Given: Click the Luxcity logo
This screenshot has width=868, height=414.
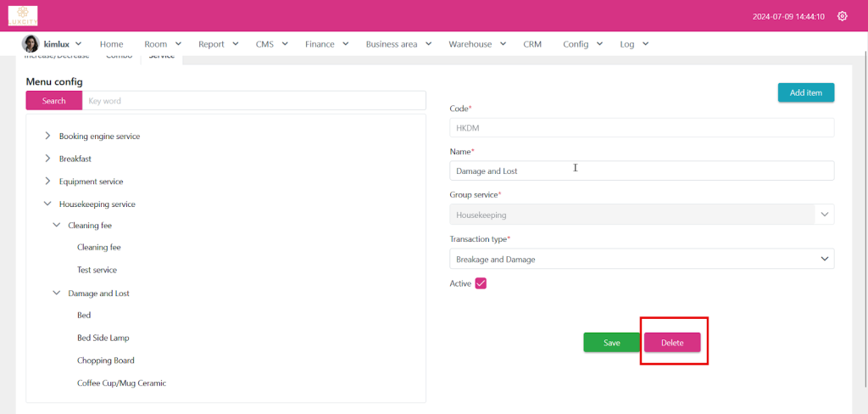Looking at the screenshot, I should click(x=23, y=16).
